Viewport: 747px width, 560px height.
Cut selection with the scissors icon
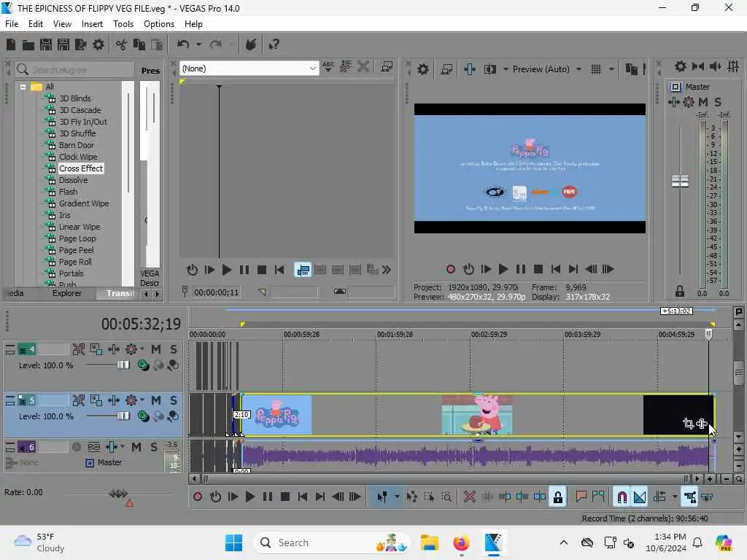coord(122,44)
